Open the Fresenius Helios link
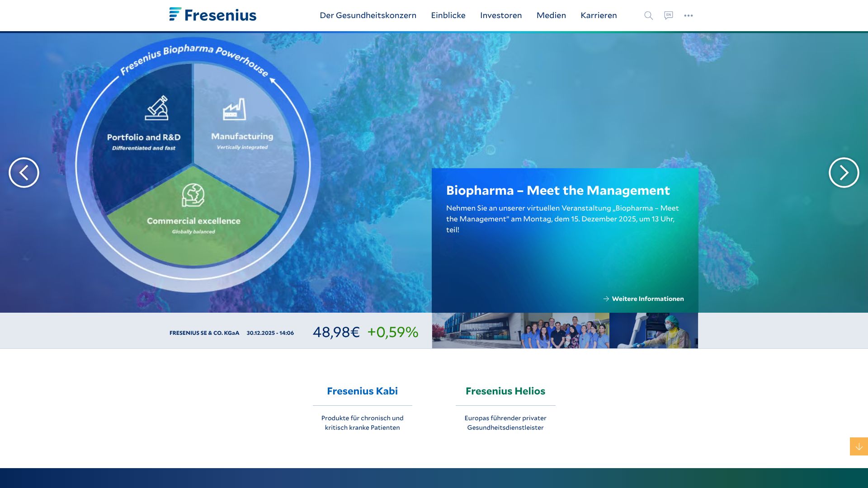 [x=505, y=391]
